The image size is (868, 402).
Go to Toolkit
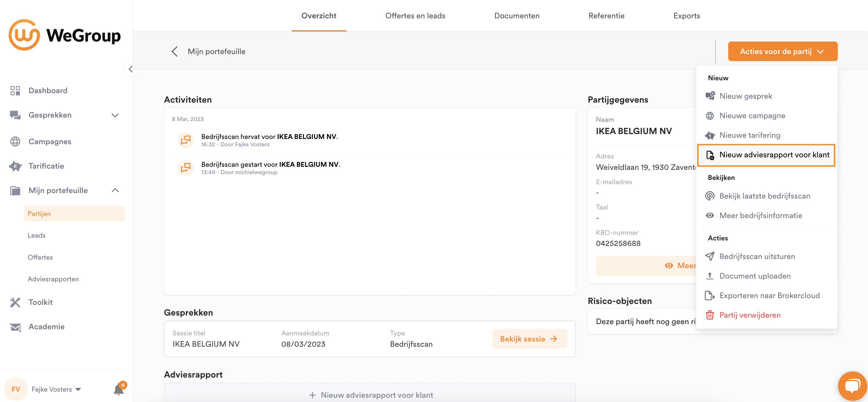[40, 302]
